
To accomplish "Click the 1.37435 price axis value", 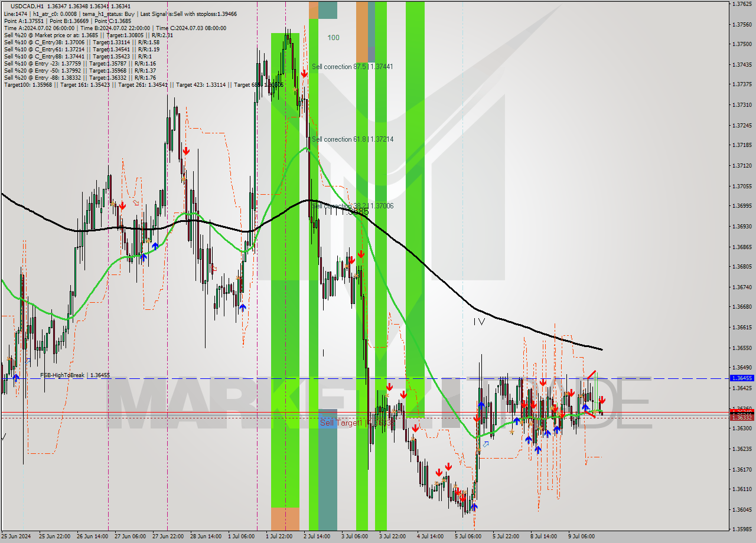I will point(742,64).
